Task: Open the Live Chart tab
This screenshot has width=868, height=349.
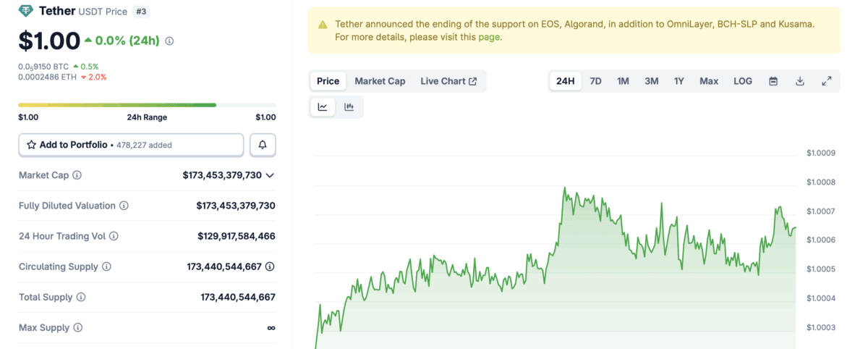Action: pyautogui.click(x=448, y=81)
